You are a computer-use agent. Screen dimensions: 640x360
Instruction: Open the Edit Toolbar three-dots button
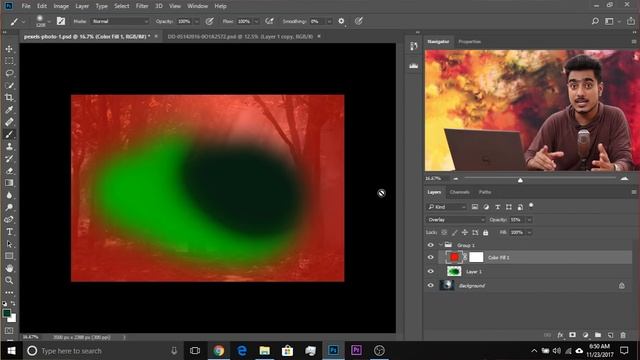point(9,293)
